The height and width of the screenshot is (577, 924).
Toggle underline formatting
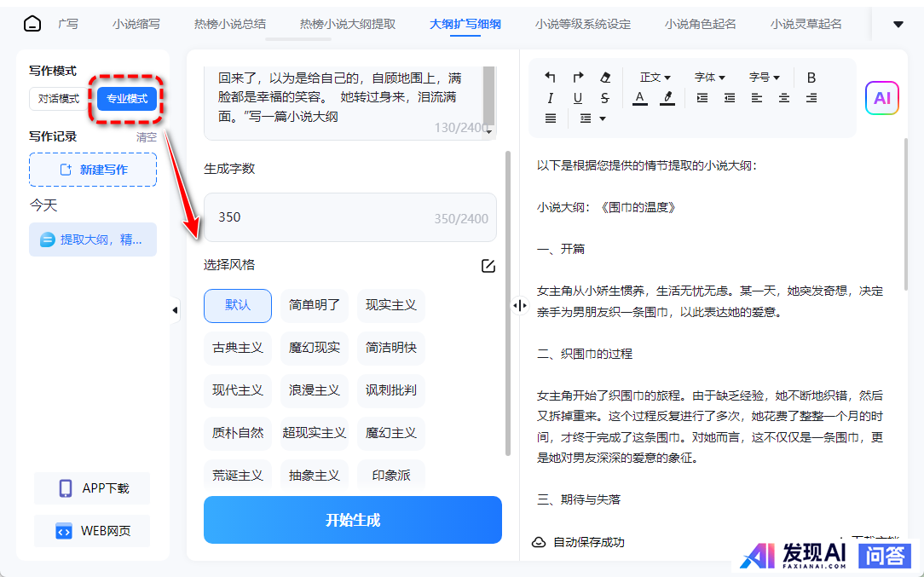(x=578, y=98)
